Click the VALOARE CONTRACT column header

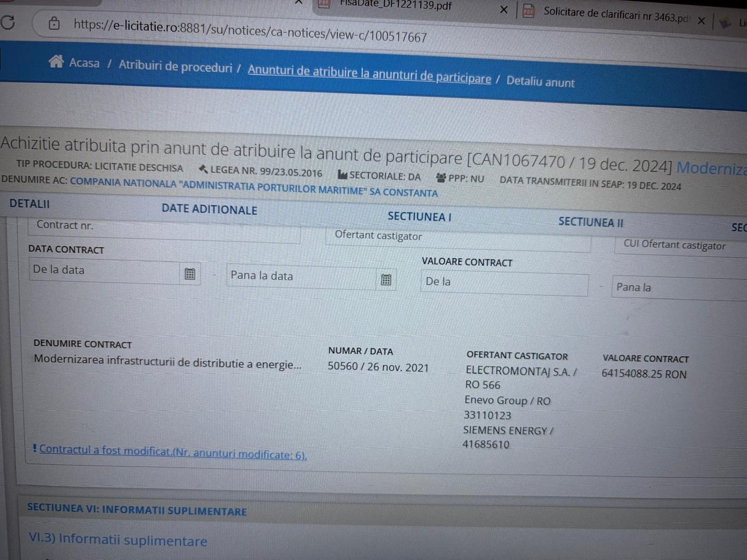pos(645,358)
